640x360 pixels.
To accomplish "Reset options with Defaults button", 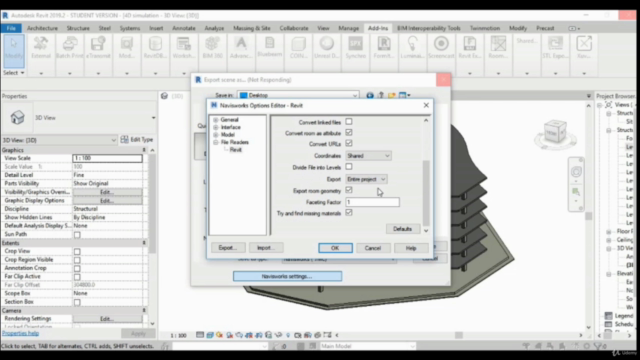I will coord(402,229).
